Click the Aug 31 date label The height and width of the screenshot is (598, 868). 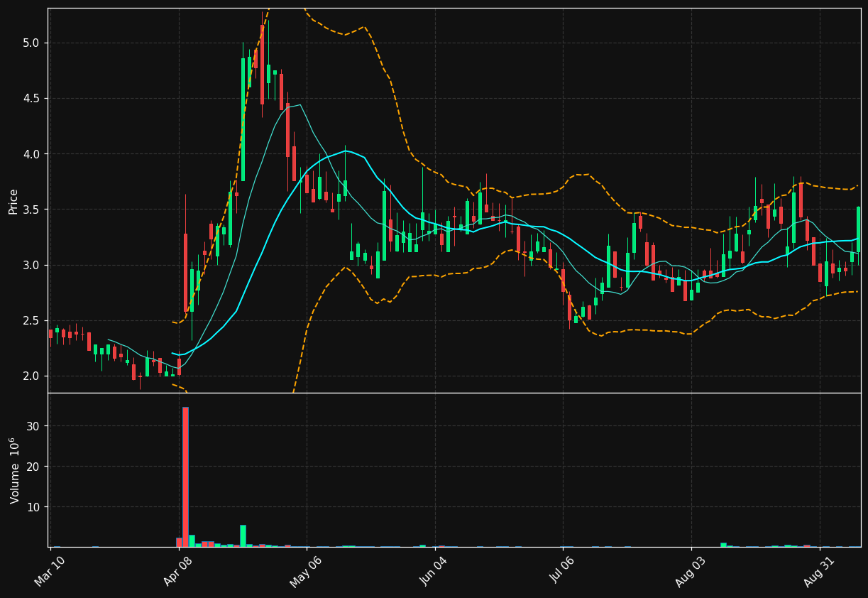coord(819,571)
